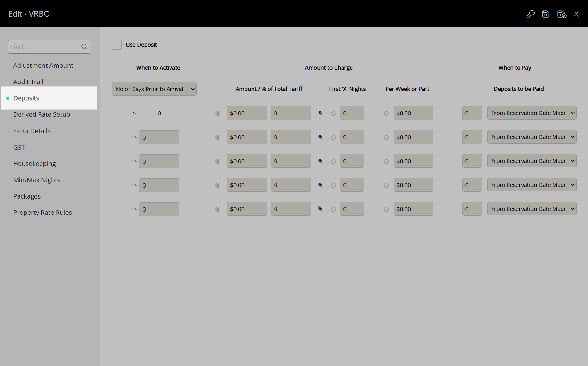
Task: Open second row From Reservation Date Made dropdown
Action: [532, 137]
